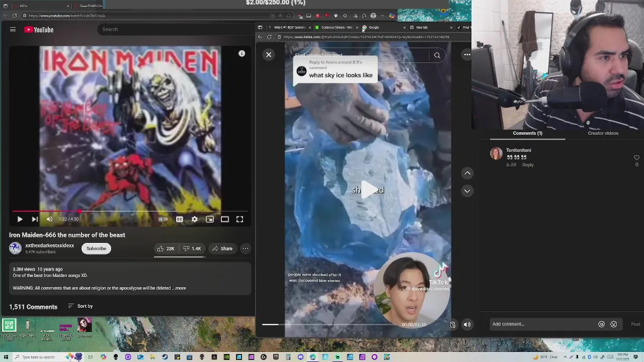Viewport: 644px width, 362px height.
Task: Toggle closed captions in YouTube player
Action: point(180,219)
